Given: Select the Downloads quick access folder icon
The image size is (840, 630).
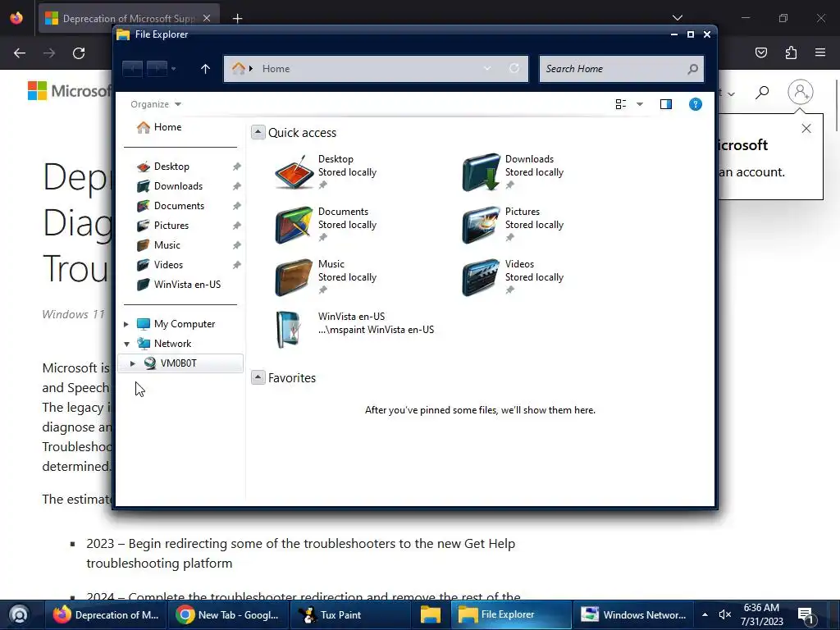Looking at the screenshot, I should [481, 172].
